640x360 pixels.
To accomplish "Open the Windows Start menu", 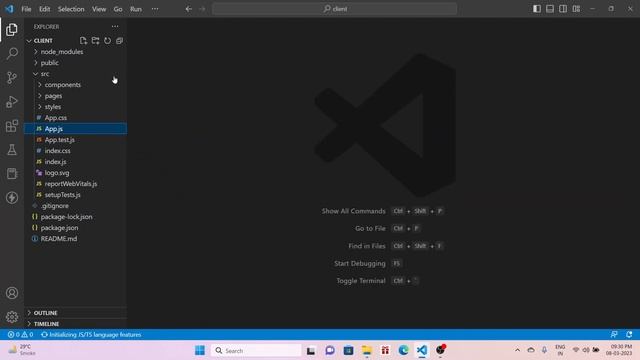I will 200,350.
